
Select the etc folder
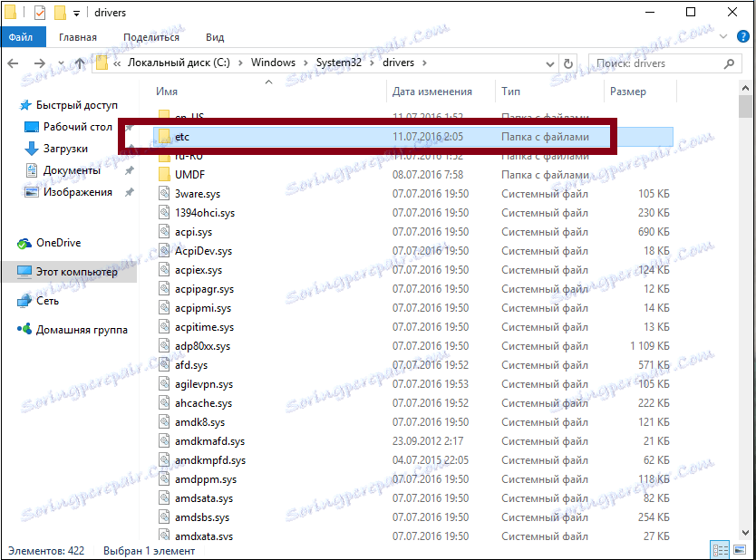click(x=412, y=137)
